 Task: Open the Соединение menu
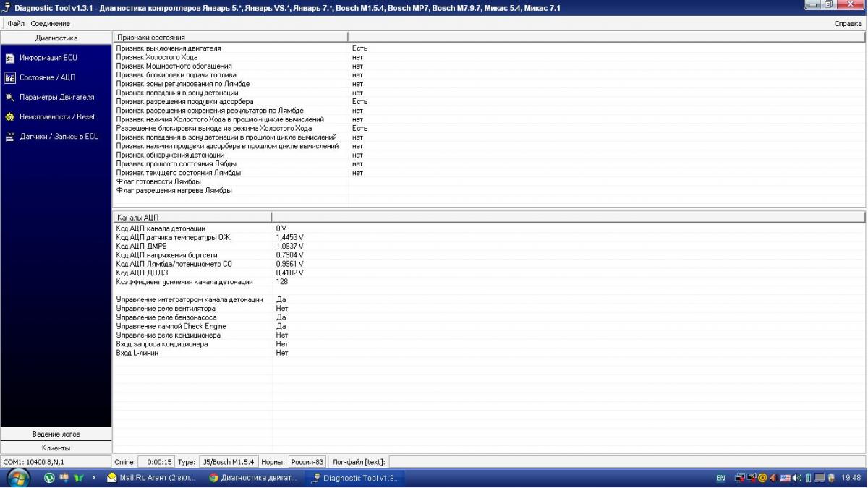click(x=51, y=24)
